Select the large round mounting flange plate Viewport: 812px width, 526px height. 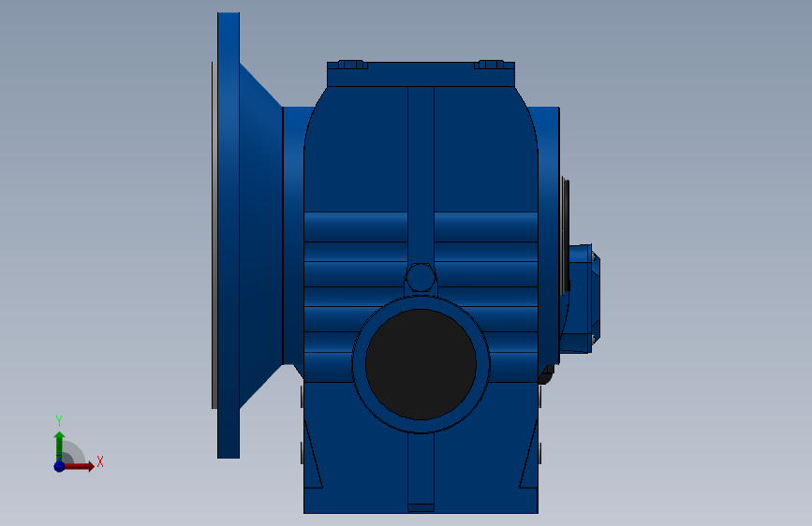click(229, 236)
